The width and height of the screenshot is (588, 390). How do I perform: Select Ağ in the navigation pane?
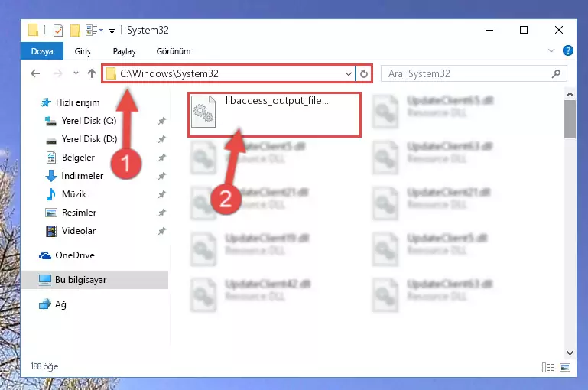53,304
